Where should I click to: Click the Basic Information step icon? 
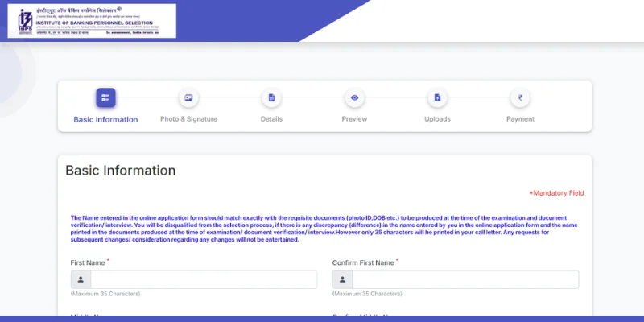105,97
